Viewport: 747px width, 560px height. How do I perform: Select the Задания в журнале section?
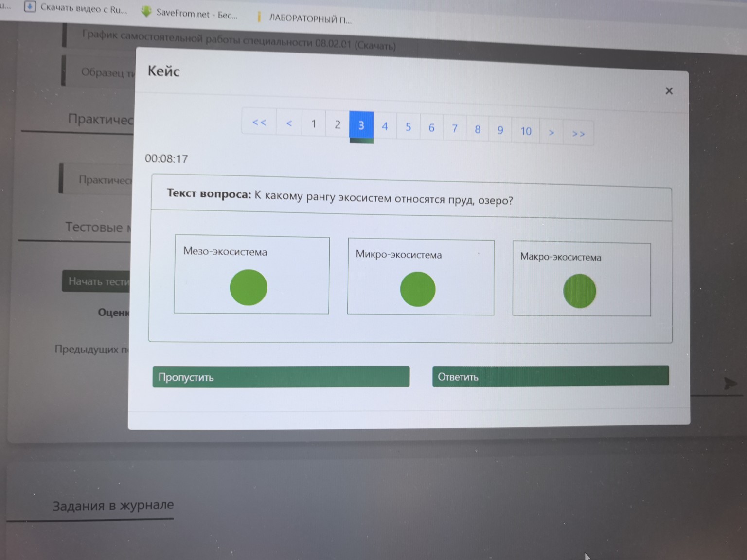(x=113, y=506)
